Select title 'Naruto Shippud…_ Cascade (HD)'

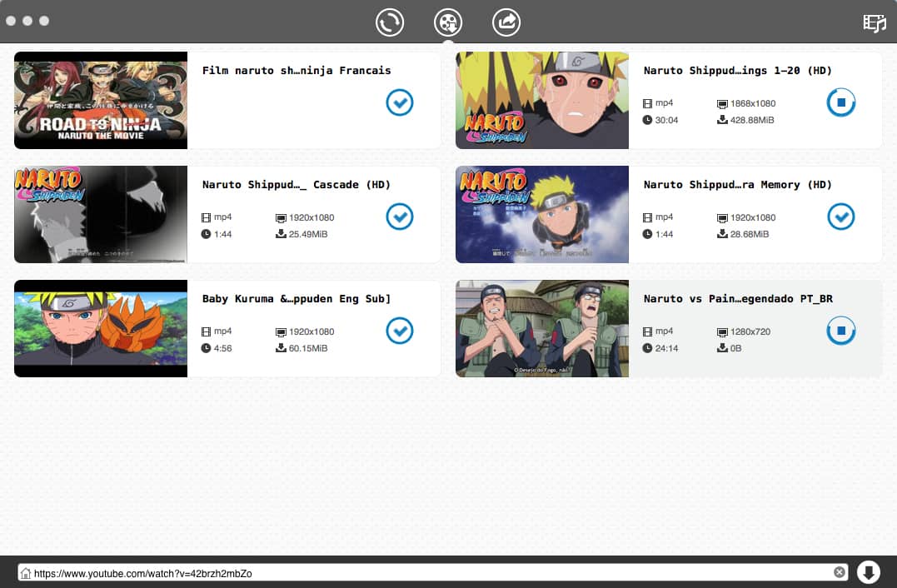click(297, 185)
